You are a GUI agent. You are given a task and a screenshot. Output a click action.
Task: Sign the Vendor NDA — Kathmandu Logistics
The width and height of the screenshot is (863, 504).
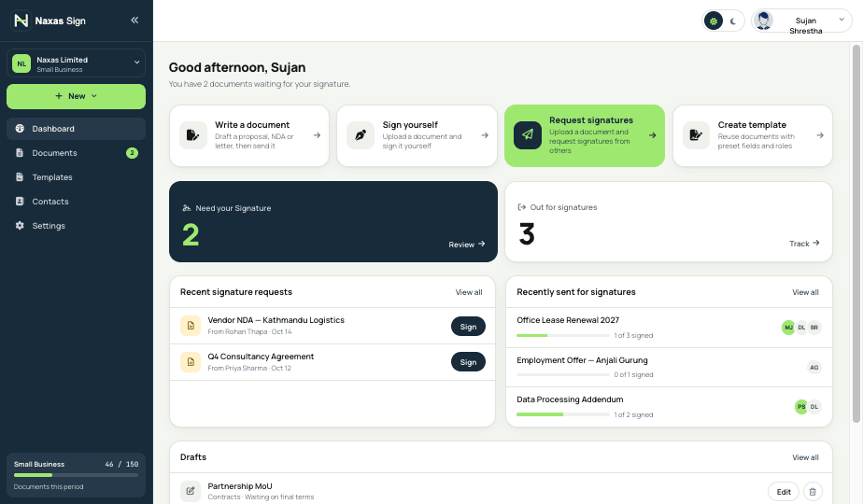pos(468,327)
